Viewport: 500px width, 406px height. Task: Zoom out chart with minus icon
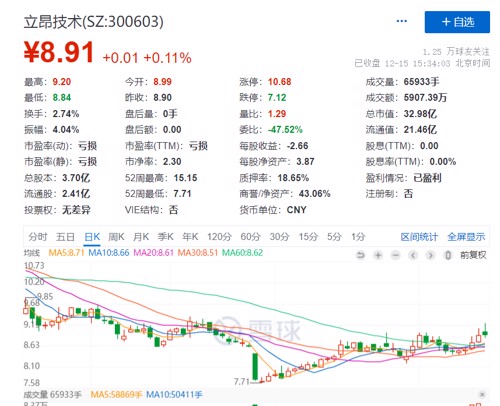[x=396, y=255]
